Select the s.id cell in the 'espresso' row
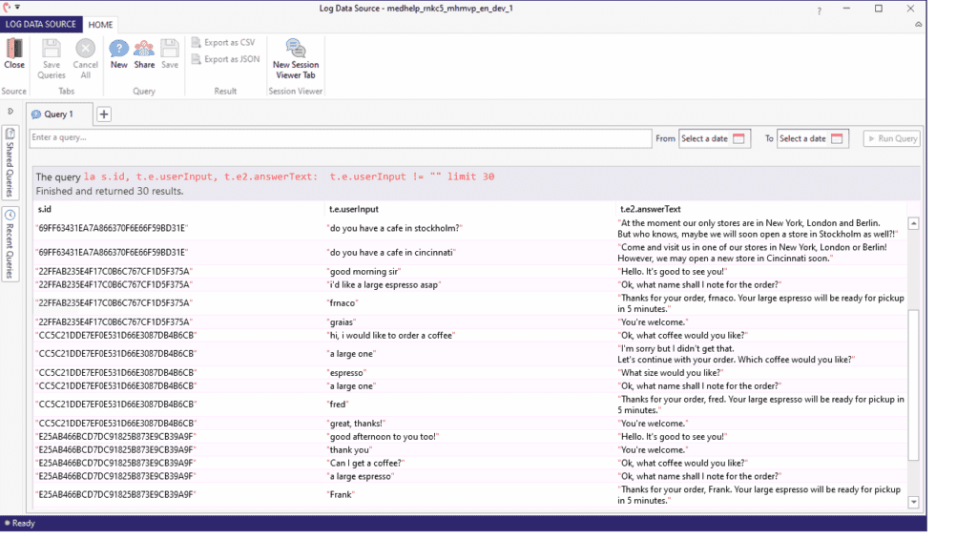The height and width of the screenshot is (560, 977). coord(115,372)
